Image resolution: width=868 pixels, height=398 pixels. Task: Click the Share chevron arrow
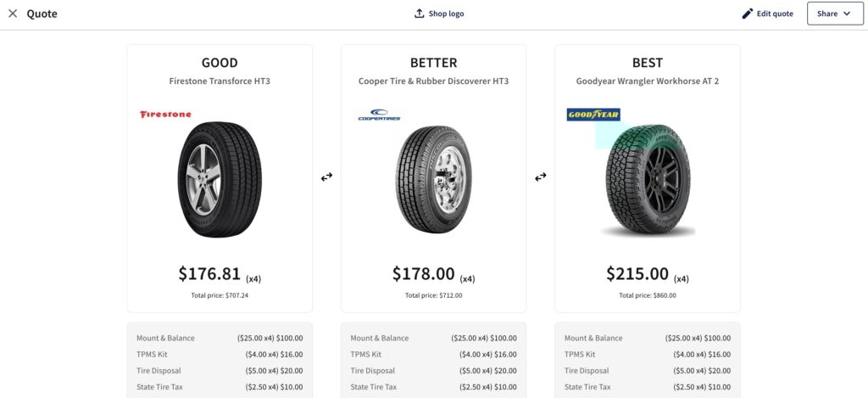(847, 14)
